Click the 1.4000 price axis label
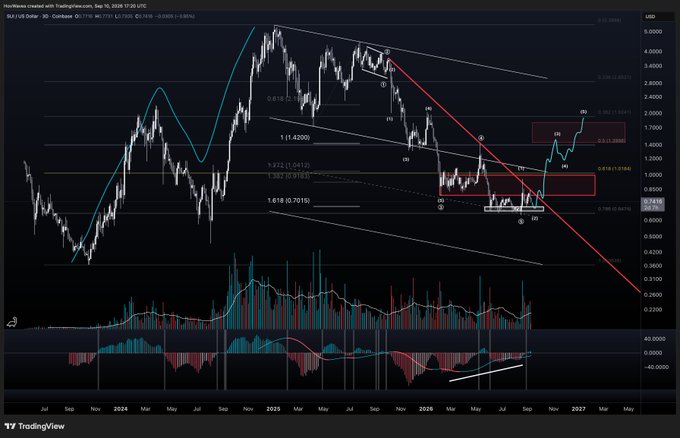 (x=653, y=145)
